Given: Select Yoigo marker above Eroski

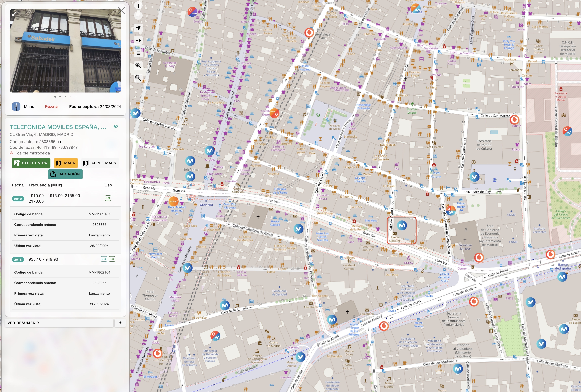Looking at the screenshot, I should [192, 12].
